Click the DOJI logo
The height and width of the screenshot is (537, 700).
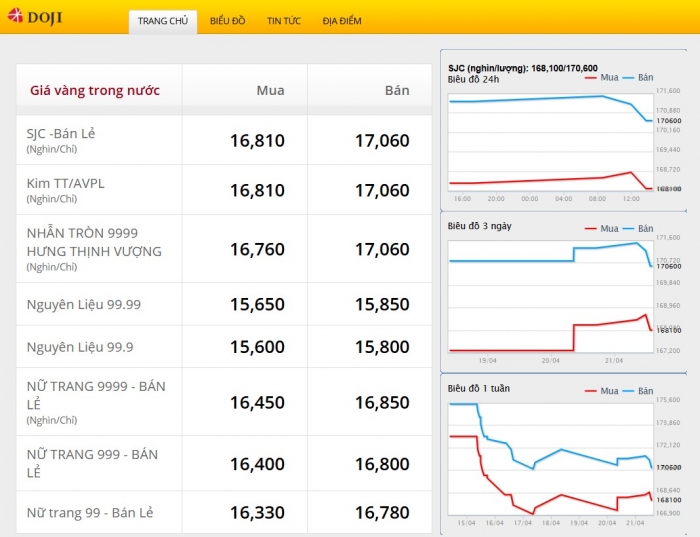[x=33, y=18]
